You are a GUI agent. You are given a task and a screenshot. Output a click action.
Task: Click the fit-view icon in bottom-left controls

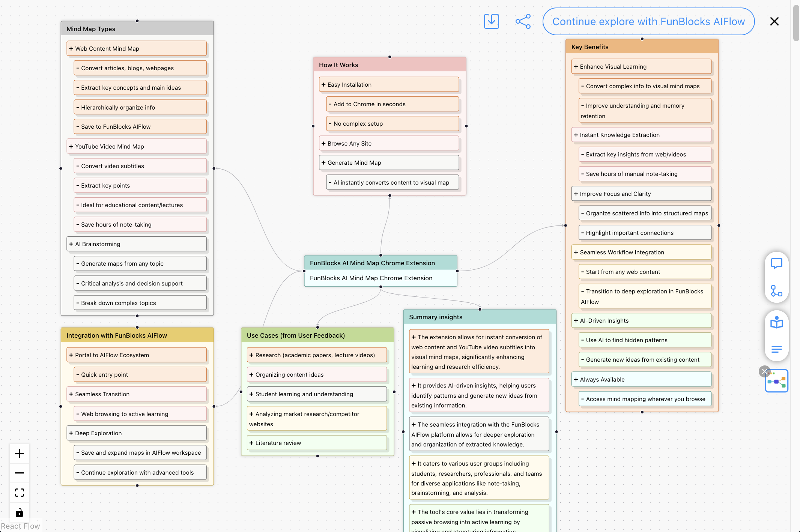coord(19,492)
